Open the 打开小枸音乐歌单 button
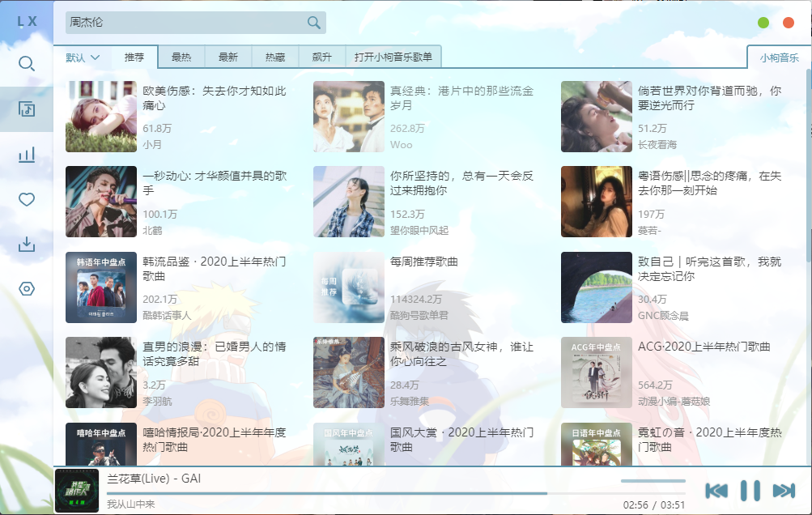 click(x=393, y=57)
